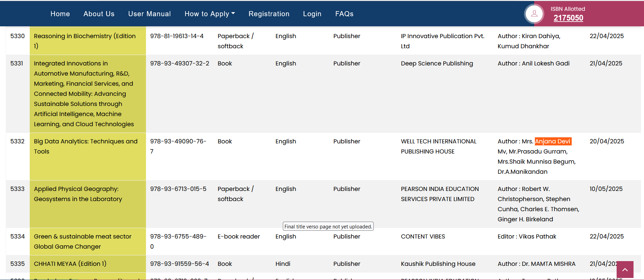Click the highlighted Anjana Devi author name
The image size is (644, 280).
[553, 141]
